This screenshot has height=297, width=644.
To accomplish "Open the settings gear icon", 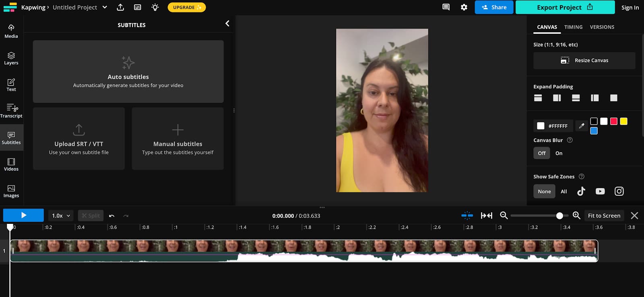I will coord(464,7).
